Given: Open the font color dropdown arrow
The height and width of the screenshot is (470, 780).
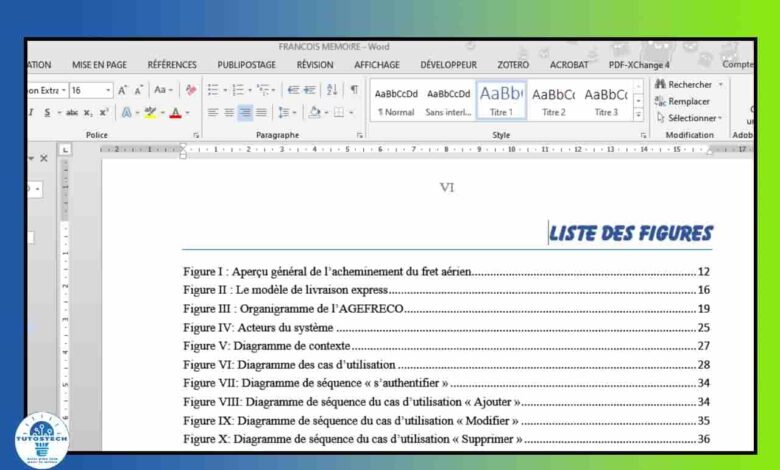Looking at the screenshot, I should point(188,113).
